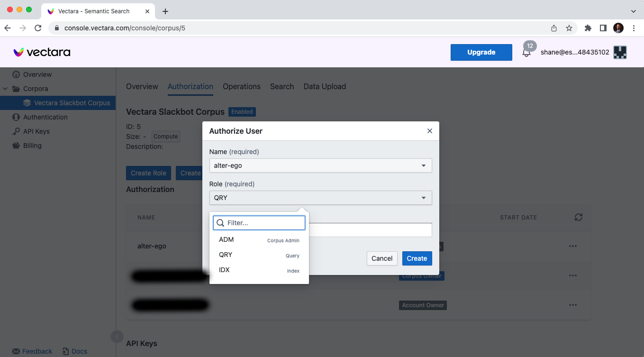Open the three-dot menu for alter-ego row
The image size is (644, 357).
coord(572,246)
